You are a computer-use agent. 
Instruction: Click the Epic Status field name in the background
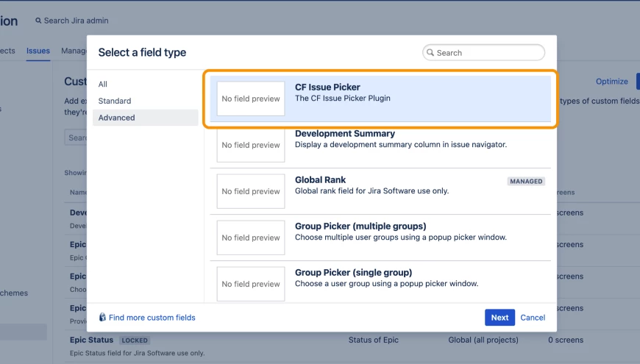click(91, 340)
